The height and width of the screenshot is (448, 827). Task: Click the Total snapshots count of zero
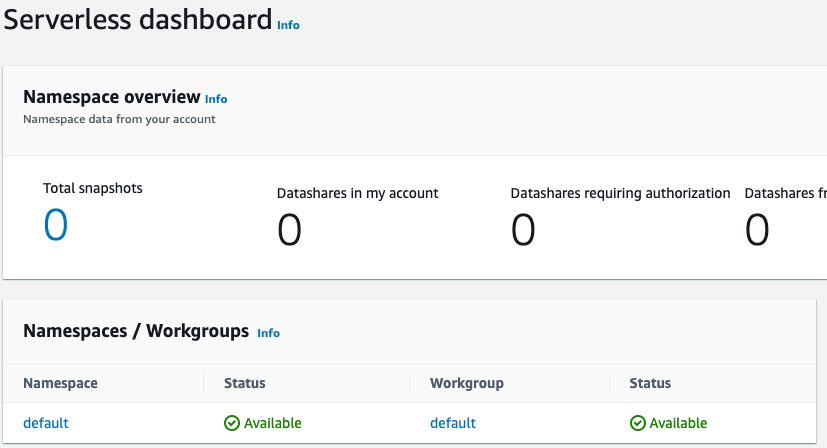56,225
